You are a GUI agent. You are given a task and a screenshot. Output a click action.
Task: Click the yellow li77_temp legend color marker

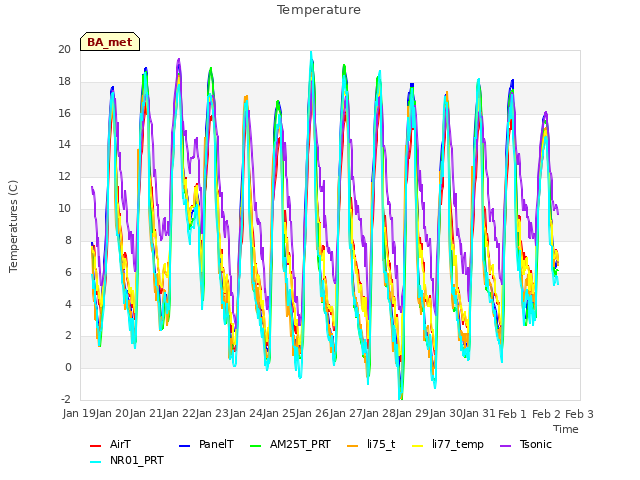[418, 446]
